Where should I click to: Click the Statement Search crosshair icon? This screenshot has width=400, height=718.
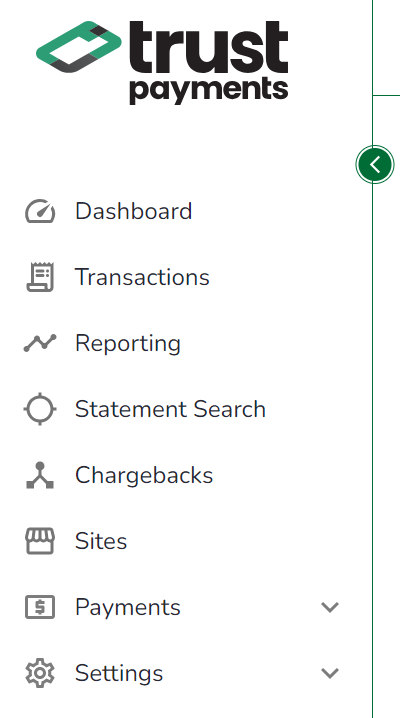(40, 409)
